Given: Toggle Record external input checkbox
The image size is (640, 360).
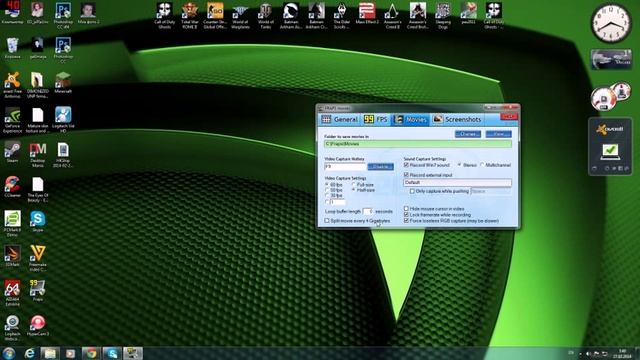Looking at the screenshot, I should click(406, 175).
